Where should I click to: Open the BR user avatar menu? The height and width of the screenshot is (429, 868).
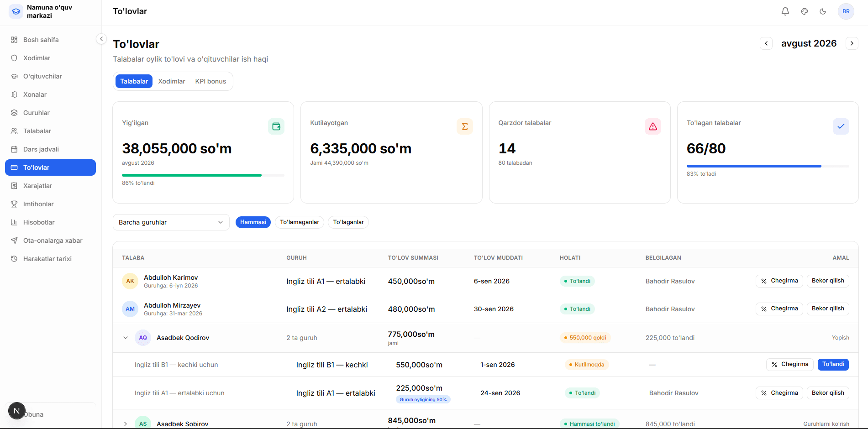846,11
